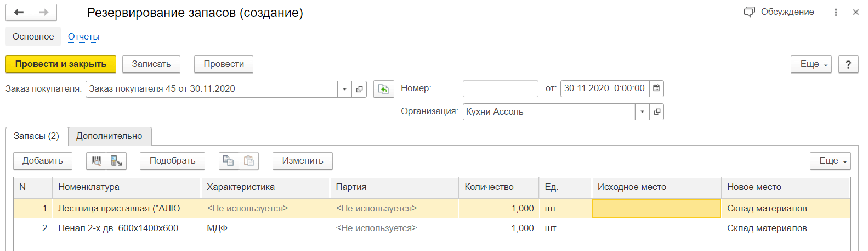Expand the Заказ покупателя dropdown
The width and height of the screenshot is (868, 251).
(x=344, y=89)
